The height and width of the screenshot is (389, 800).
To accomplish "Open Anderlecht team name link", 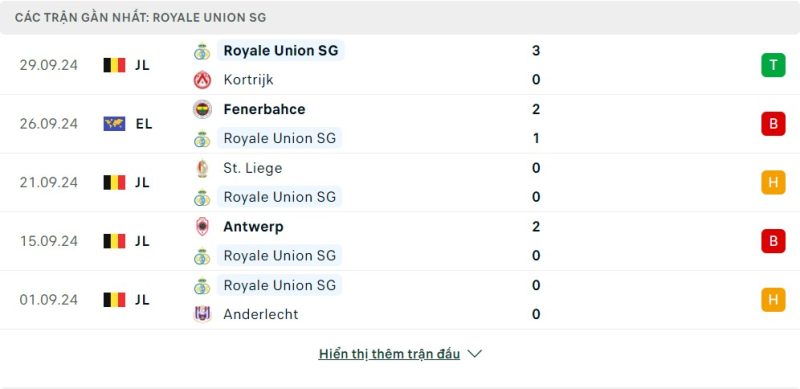I will [x=261, y=314].
